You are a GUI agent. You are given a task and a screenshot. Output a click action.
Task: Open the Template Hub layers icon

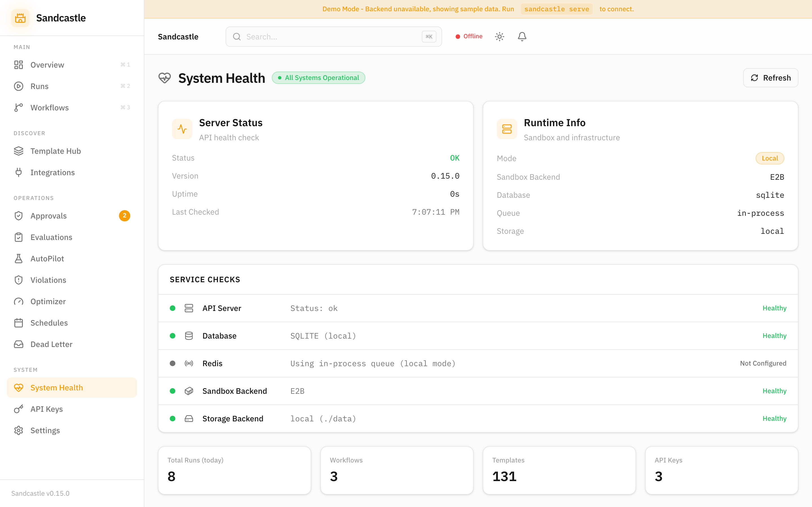click(18, 151)
